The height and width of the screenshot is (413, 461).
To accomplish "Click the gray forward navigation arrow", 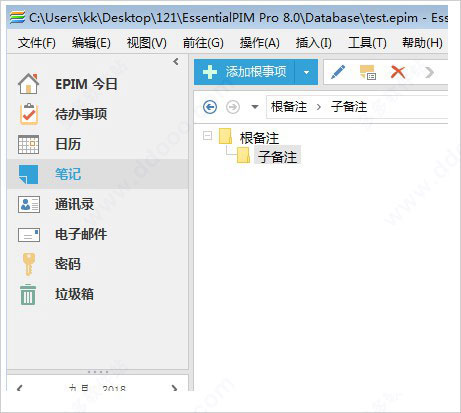I will [233, 107].
